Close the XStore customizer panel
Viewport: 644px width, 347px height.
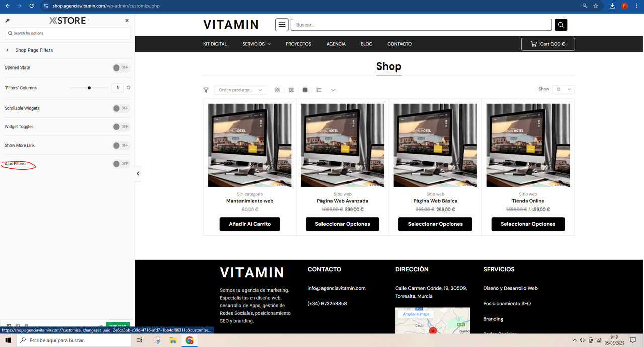[127, 21]
